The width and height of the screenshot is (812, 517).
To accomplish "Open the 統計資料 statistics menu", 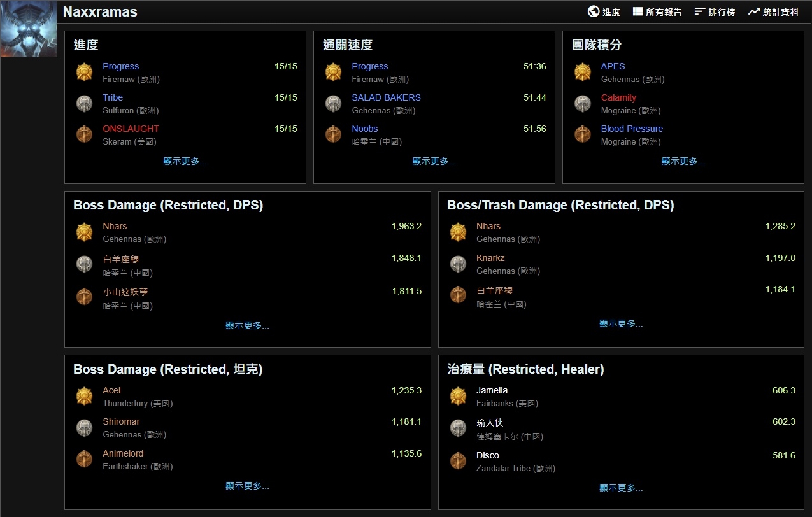I will (x=773, y=11).
